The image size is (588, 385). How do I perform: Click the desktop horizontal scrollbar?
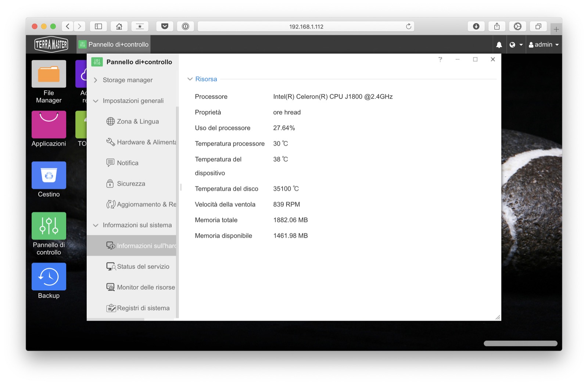520,343
